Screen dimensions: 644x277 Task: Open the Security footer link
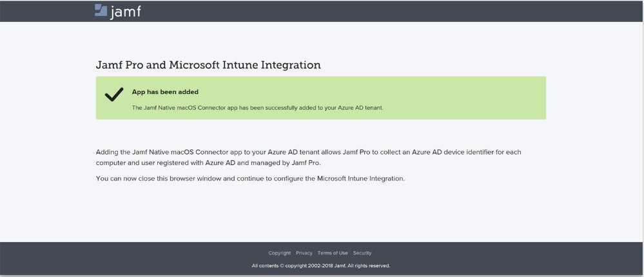click(362, 253)
